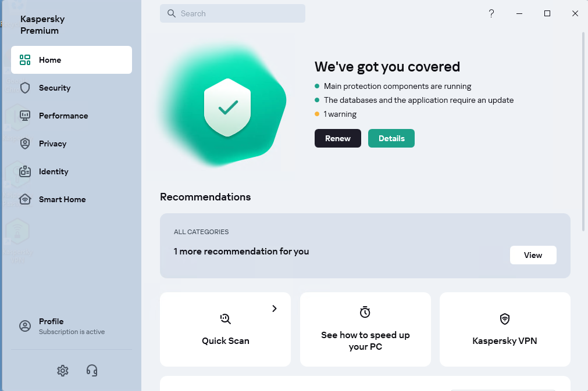Open settings via the gear icon
This screenshot has height=391, width=588.
pyautogui.click(x=63, y=371)
